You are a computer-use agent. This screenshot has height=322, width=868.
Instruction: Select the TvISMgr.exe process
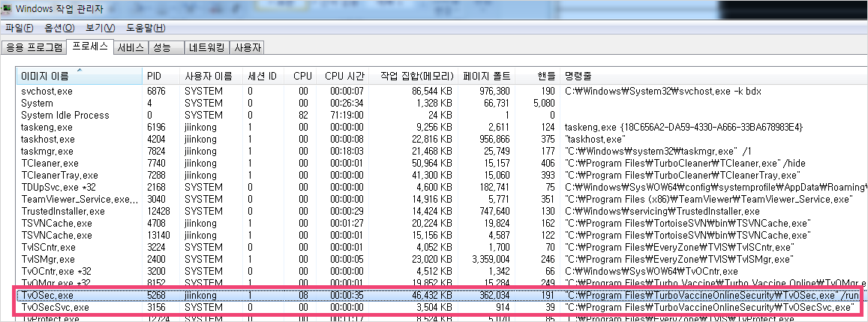(x=441, y=260)
